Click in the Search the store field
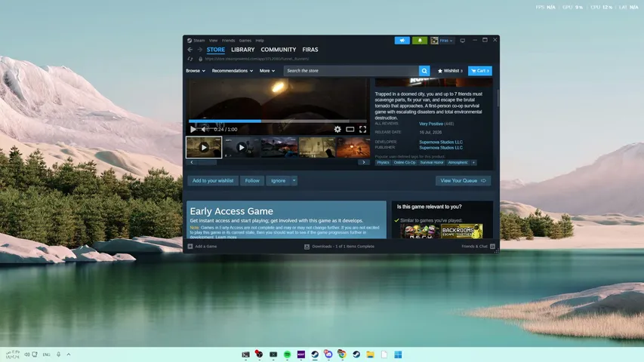The height and width of the screenshot is (362, 644). (x=351, y=71)
